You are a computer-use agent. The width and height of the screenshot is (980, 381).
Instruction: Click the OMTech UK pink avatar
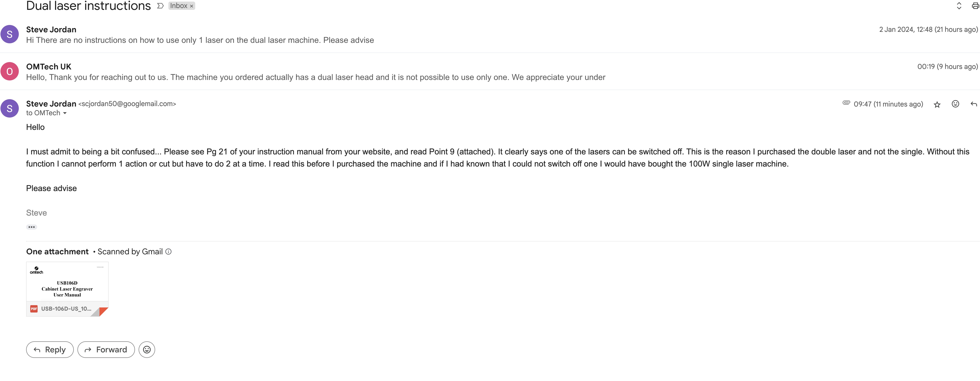[x=10, y=71]
